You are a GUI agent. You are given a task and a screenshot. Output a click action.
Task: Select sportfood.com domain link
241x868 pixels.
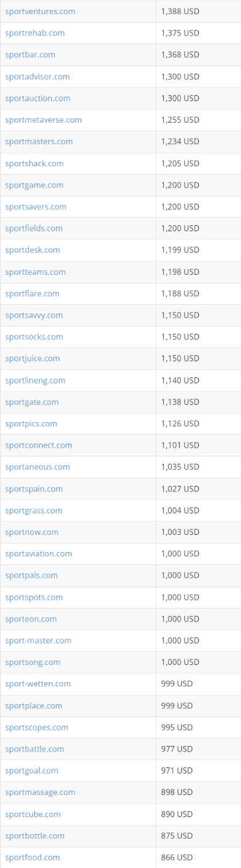(x=33, y=858)
